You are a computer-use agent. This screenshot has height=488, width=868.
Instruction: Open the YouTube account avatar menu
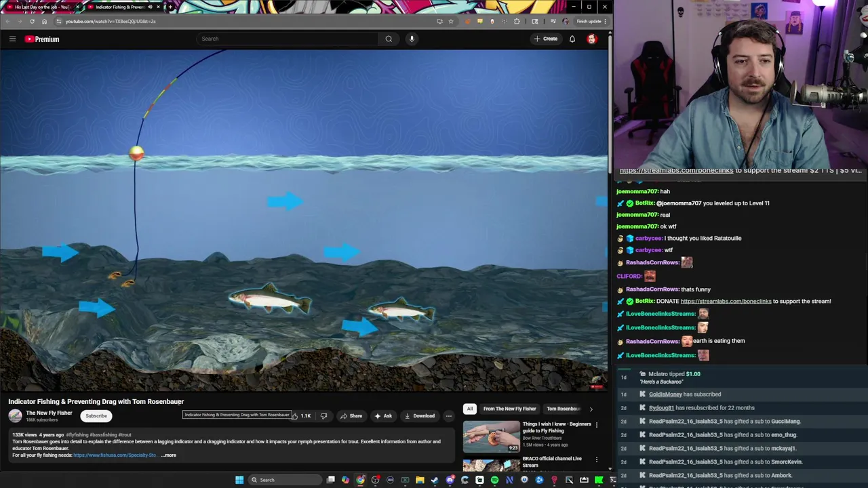click(x=592, y=39)
